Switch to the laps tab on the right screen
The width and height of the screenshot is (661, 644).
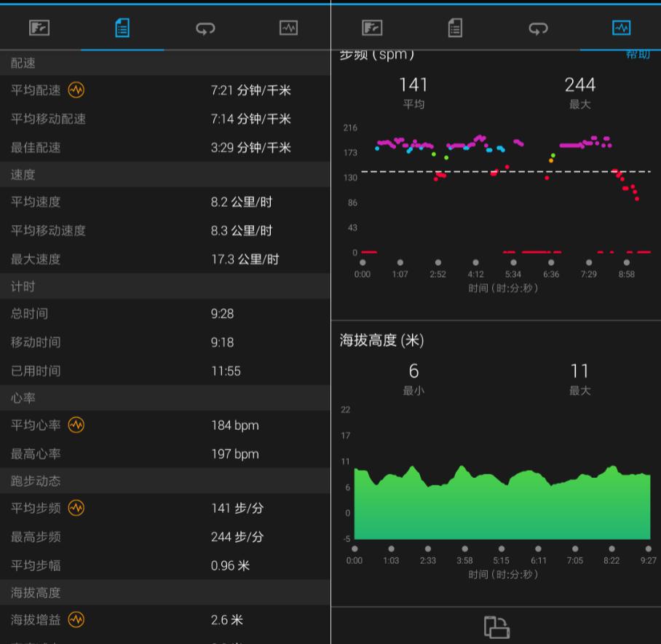click(537, 28)
